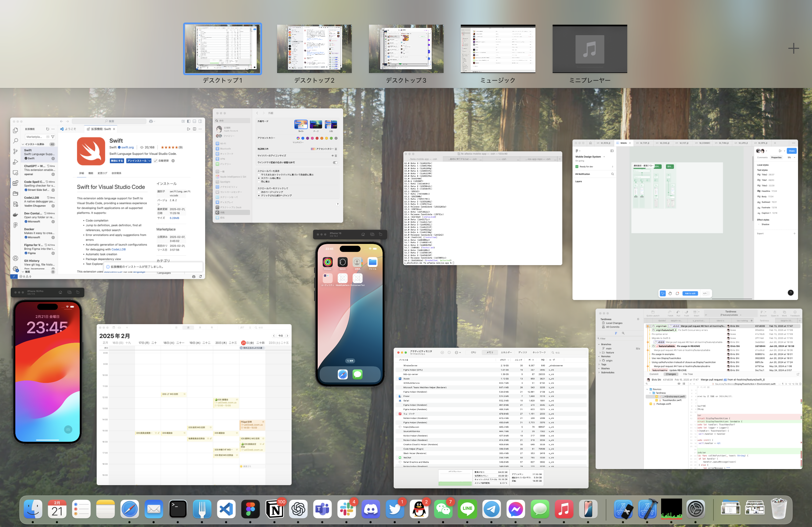The image size is (812, 527).
Task: Switch to the File Tree tab in Sourcetree
Action: click(688, 374)
